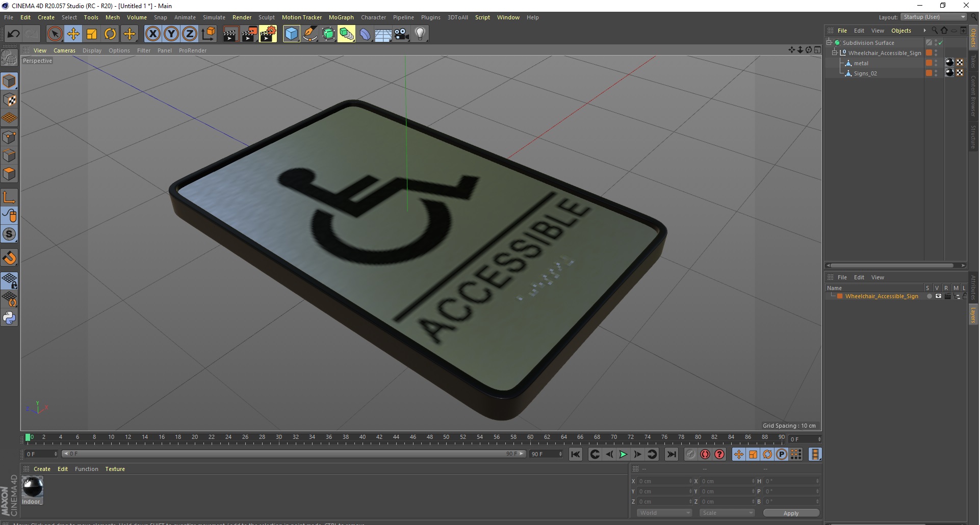Viewport: 980px width, 525px height.
Task: Click Render View clapperboard icon
Action: coord(230,34)
